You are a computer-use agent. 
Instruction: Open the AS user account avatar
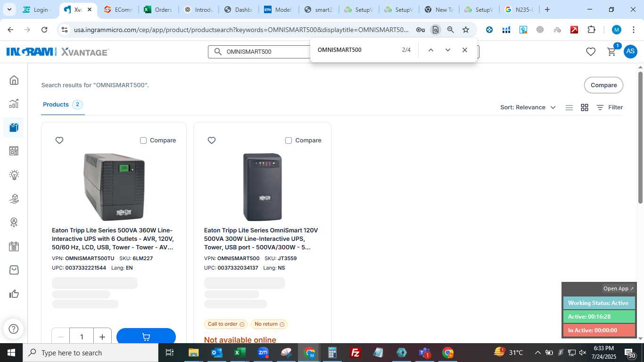(x=630, y=52)
